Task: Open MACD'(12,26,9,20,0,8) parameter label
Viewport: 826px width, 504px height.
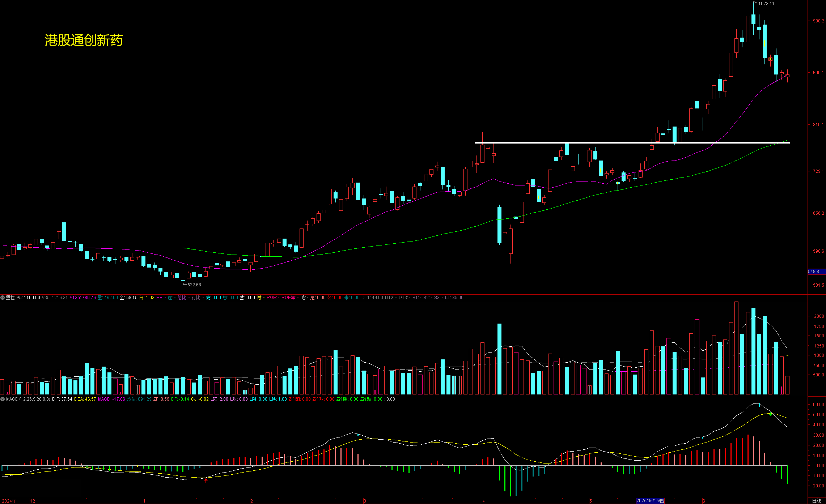Action: [28, 399]
